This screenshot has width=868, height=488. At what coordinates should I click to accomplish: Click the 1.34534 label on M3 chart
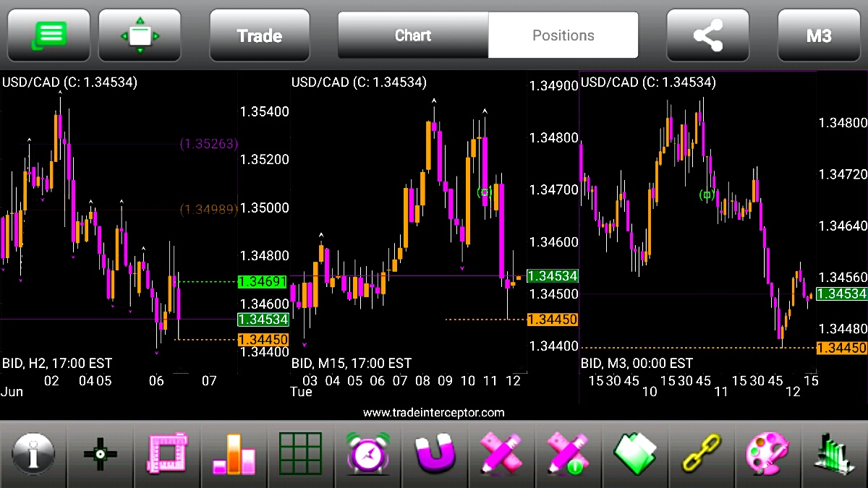tap(842, 294)
